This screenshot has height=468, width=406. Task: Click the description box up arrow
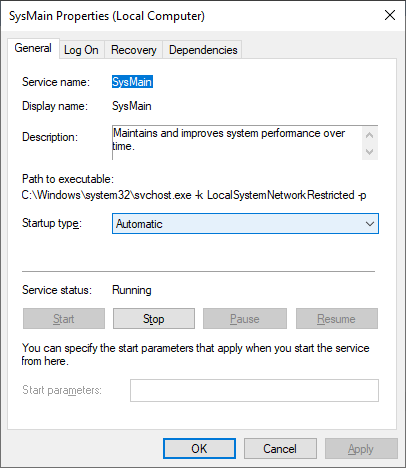pyautogui.click(x=369, y=135)
